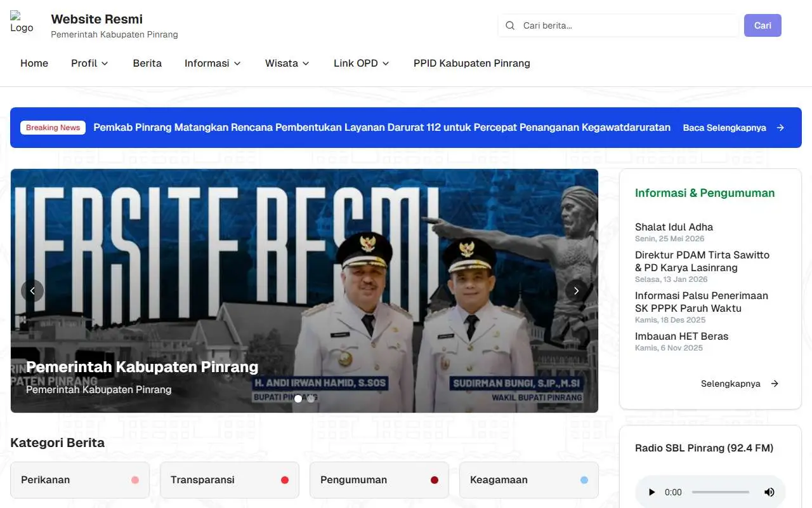Select first carousel dot indicator
812x508 pixels.
pyautogui.click(x=298, y=399)
